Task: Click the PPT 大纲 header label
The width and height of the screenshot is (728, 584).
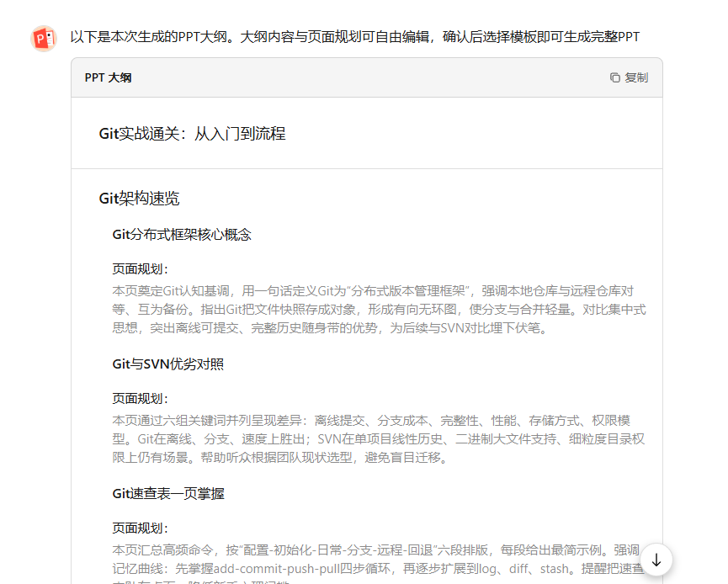Action: (x=108, y=77)
